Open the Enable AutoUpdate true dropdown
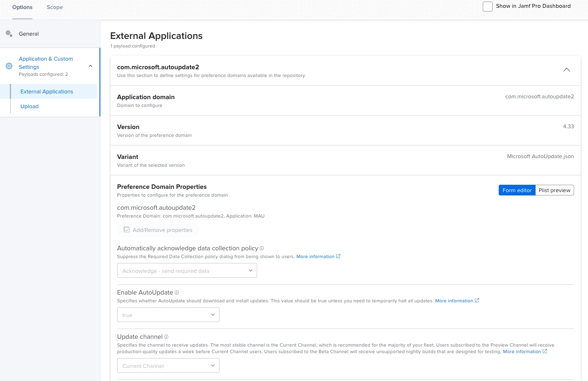 (x=168, y=315)
